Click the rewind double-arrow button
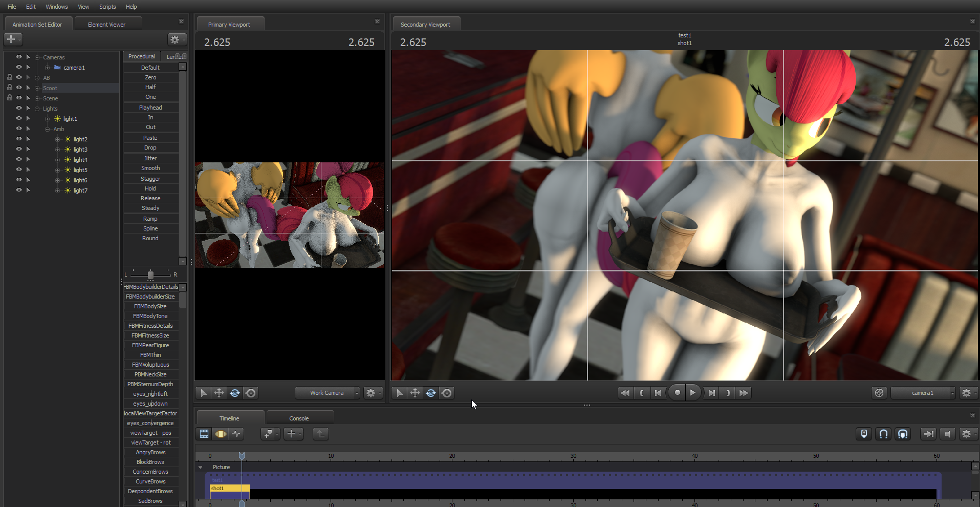Image resolution: width=980 pixels, height=507 pixels. [x=625, y=393]
